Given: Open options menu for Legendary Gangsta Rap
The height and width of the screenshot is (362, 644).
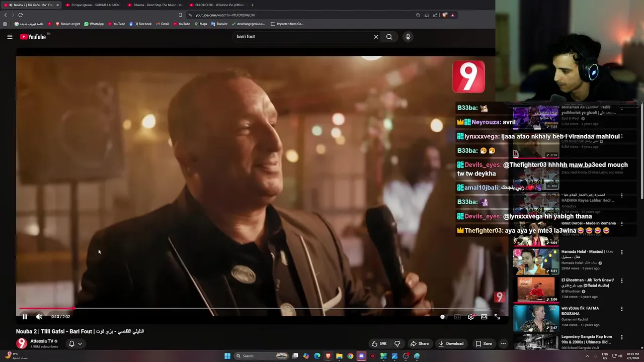Looking at the screenshot, I should pyautogui.click(x=622, y=337).
